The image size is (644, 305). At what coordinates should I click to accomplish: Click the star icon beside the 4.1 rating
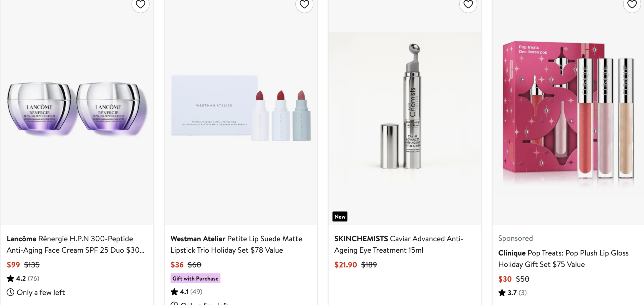(174, 292)
